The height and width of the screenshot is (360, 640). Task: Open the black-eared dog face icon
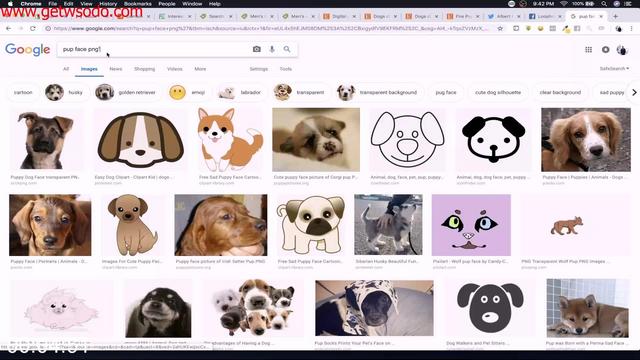[493, 140]
